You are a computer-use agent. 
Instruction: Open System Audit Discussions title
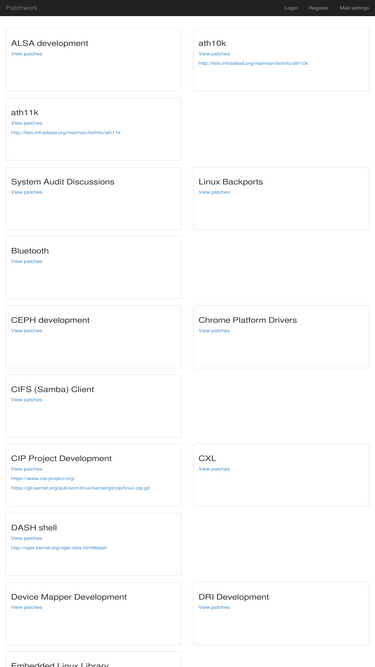click(x=62, y=182)
